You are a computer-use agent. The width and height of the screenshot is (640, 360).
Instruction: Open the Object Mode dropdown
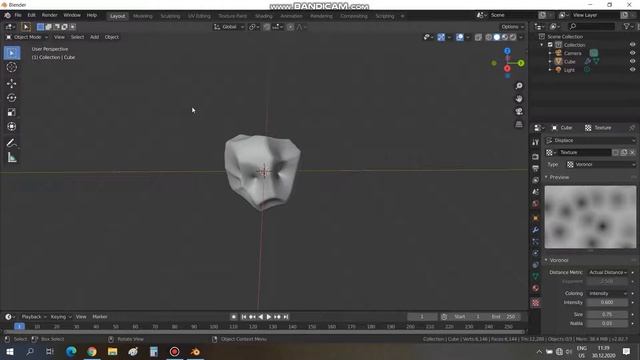(27, 37)
